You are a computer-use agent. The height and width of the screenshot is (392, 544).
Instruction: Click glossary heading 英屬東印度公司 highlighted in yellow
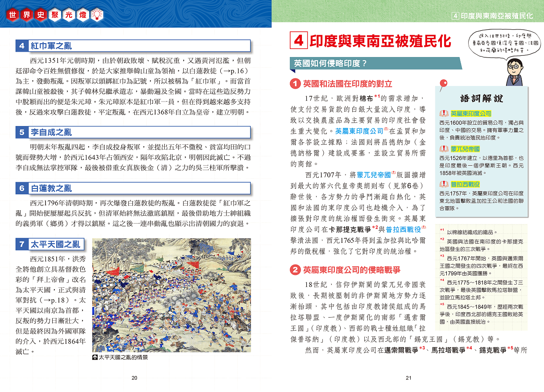(x=471, y=114)
